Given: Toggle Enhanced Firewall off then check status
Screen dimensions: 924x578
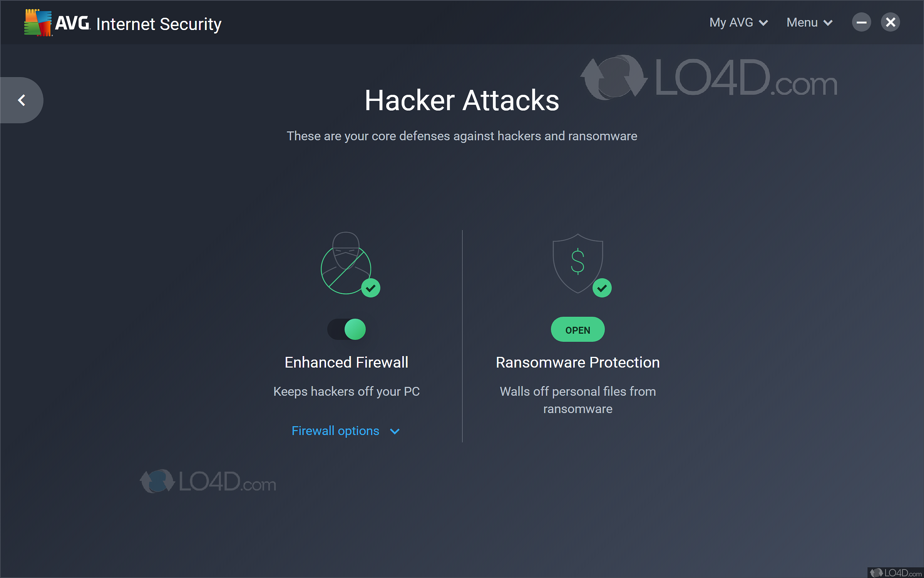Looking at the screenshot, I should tap(346, 329).
